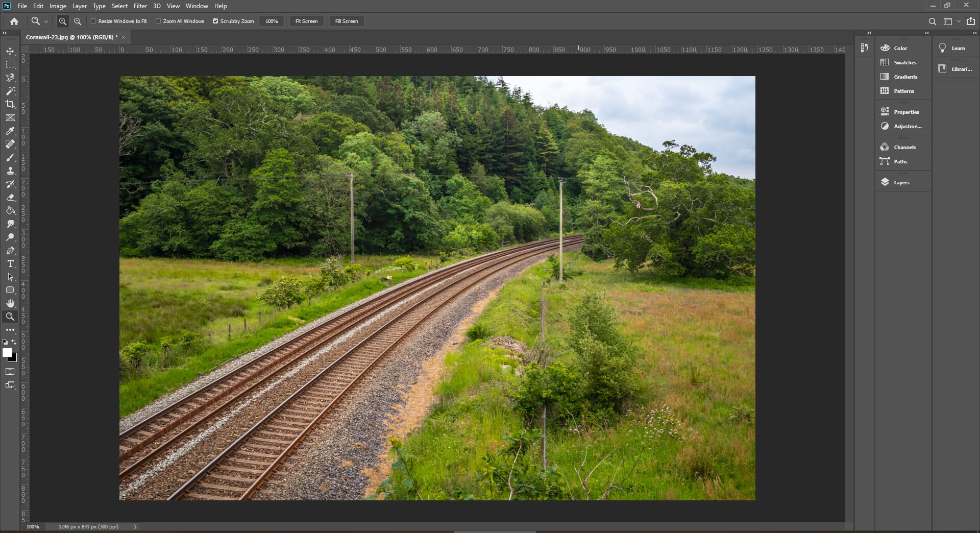Open the Edit Toolbar three-dots menu

coord(10,330)
